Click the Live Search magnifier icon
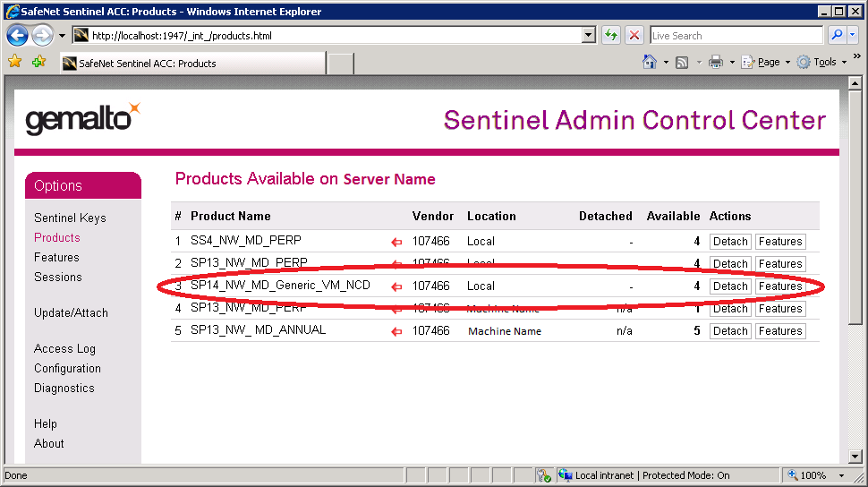The width and height of the screenshot is (868, 487). [837, 36]
